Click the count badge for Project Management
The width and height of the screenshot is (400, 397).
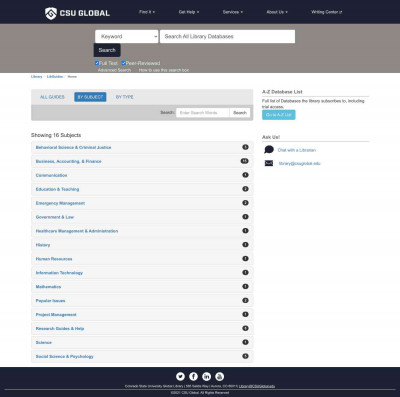[x=245, y=314]
